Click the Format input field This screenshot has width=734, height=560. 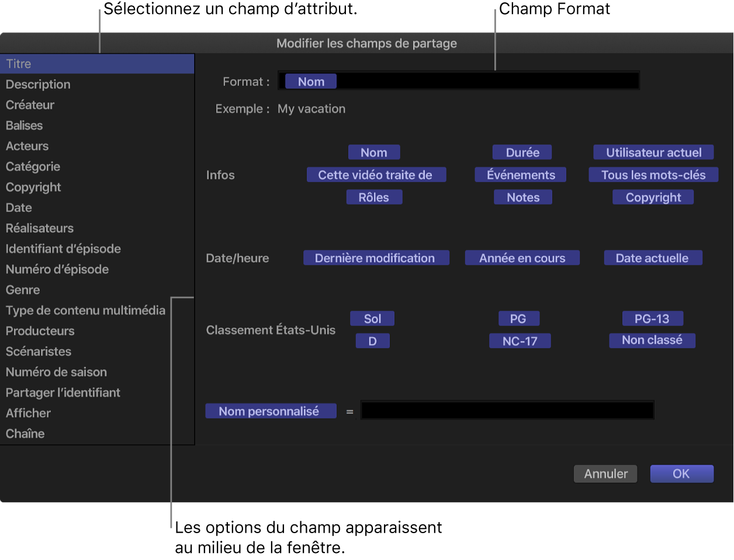(x=487, y=81)
